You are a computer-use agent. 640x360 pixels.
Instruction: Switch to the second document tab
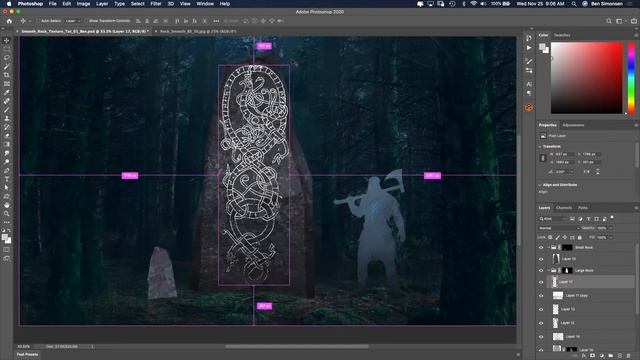coord(198,31)
